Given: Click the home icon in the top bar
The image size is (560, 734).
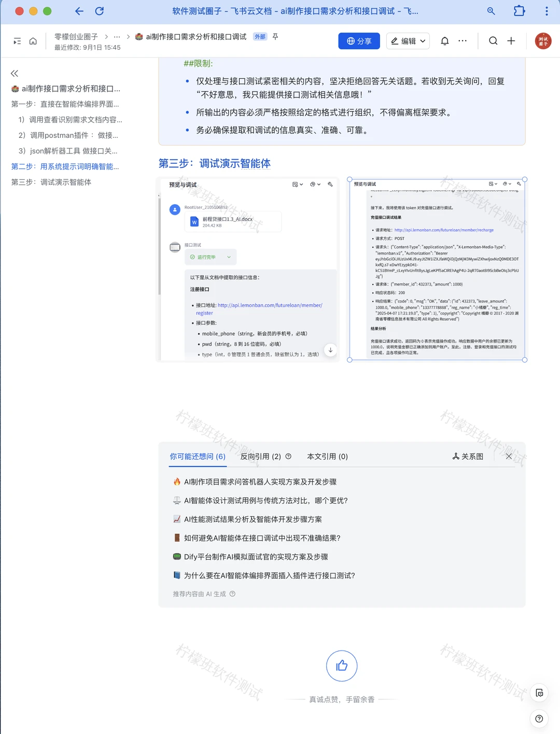Looking at the screenshot, I should [x=33, y=40].
